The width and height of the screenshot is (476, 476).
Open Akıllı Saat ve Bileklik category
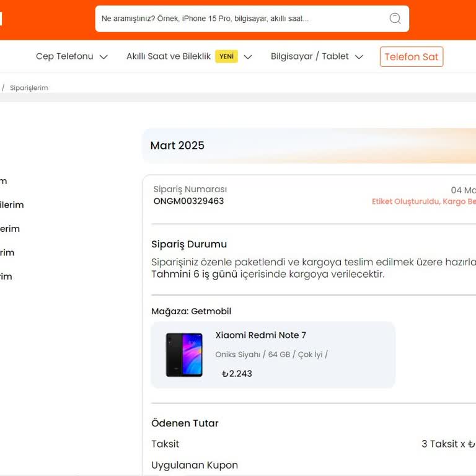(x=169, y=56)
